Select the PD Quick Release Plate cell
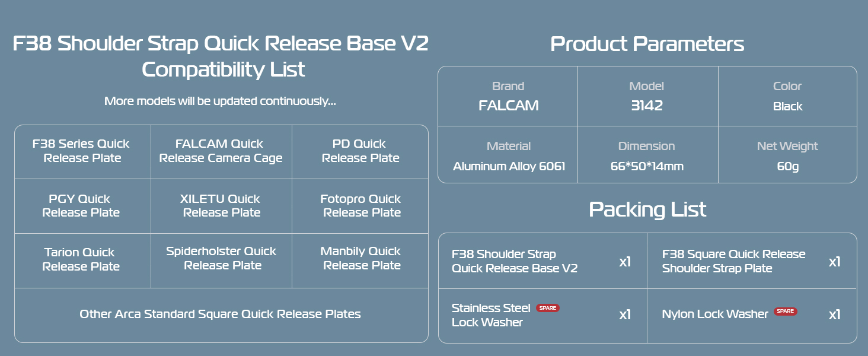868x356 pixels. point(360,151)
